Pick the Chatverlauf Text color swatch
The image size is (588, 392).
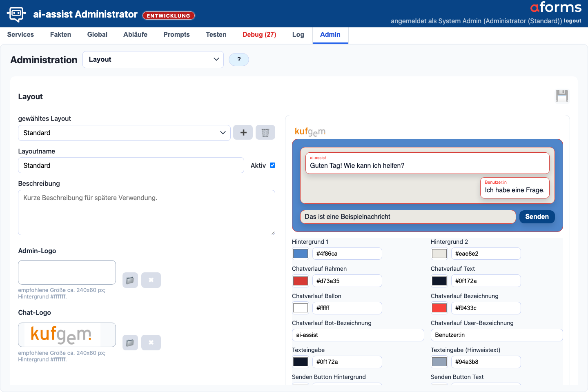tap(439, 281)
